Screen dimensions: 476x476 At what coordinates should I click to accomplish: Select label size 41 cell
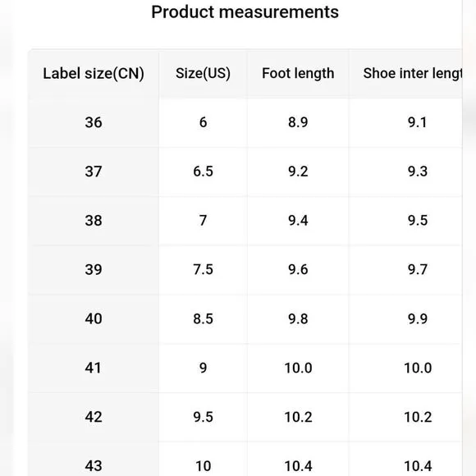tap(94, 368)
